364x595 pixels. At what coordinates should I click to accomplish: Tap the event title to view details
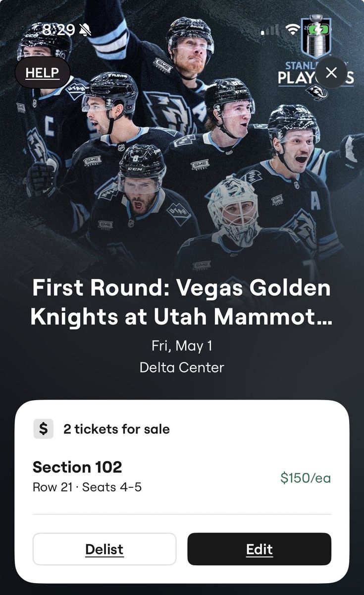[x=182, y=300]
